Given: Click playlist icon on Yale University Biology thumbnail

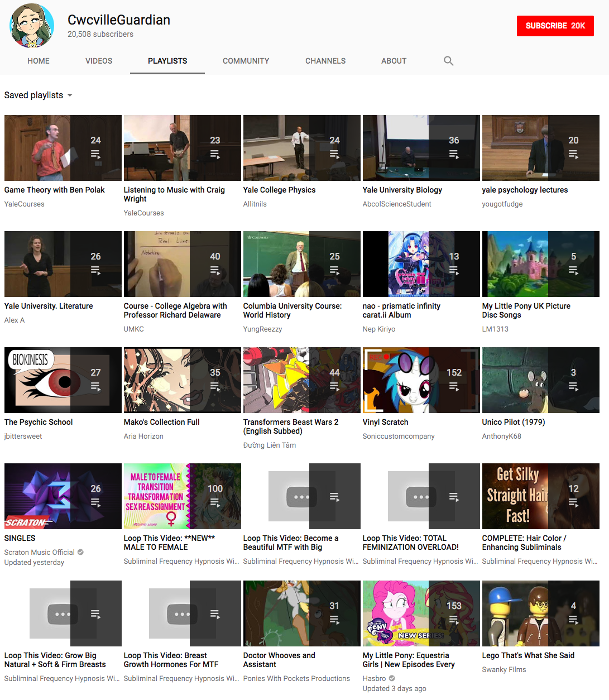Looking at the screenshot, I should pos(454,155).
